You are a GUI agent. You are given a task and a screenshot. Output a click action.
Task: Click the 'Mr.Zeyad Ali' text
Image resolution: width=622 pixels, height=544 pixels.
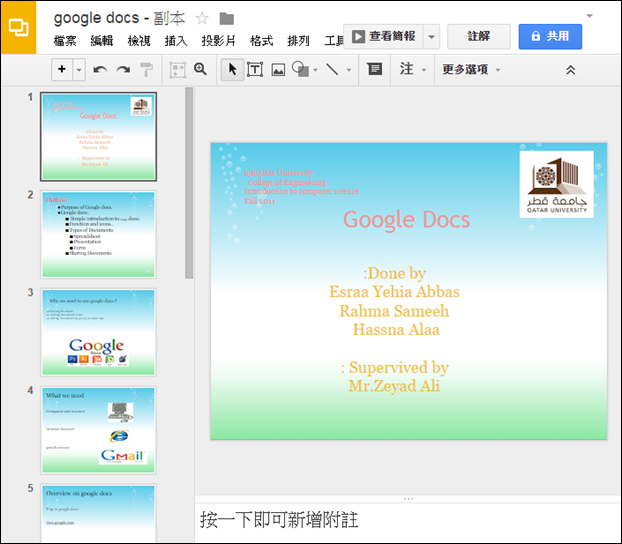point(394,386)
